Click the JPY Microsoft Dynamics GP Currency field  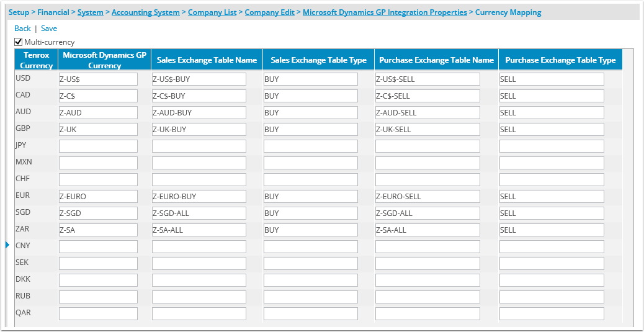[x=98, y=146]
